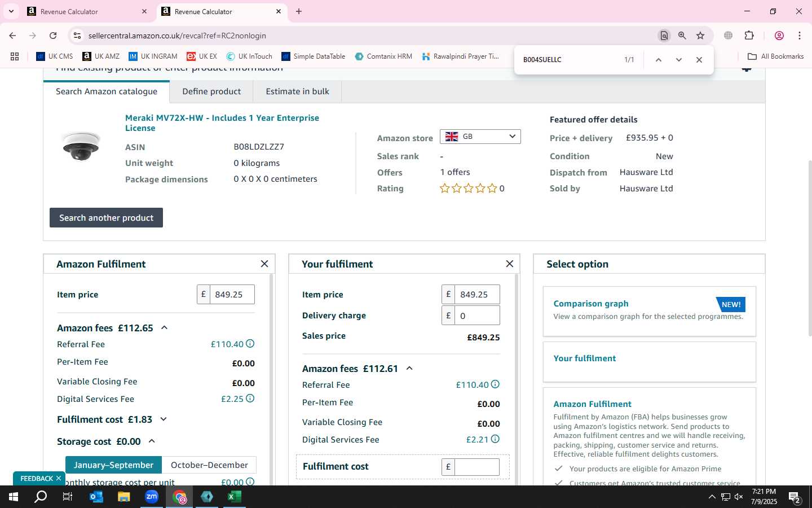Close the Amazon Fulfilment panel

pyautogui.click(x=264, y=264)
